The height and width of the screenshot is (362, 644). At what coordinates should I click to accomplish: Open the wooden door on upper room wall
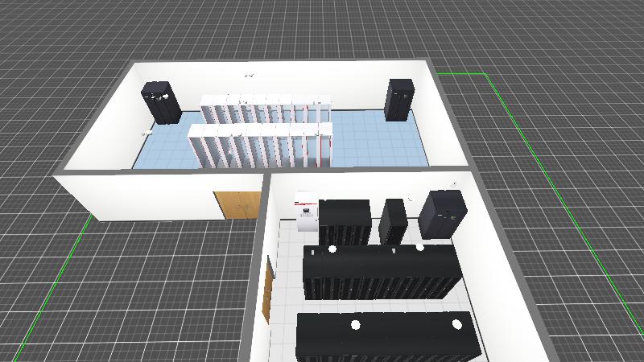[235, 204]
